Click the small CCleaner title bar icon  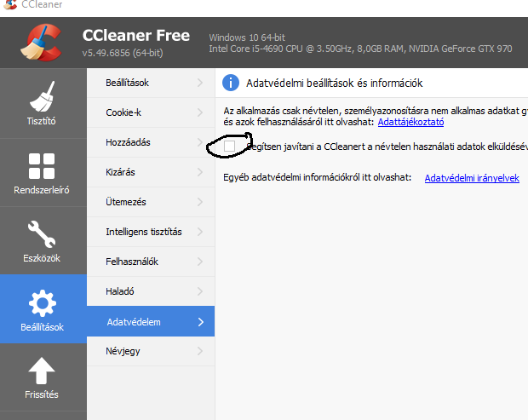(10, 4)
